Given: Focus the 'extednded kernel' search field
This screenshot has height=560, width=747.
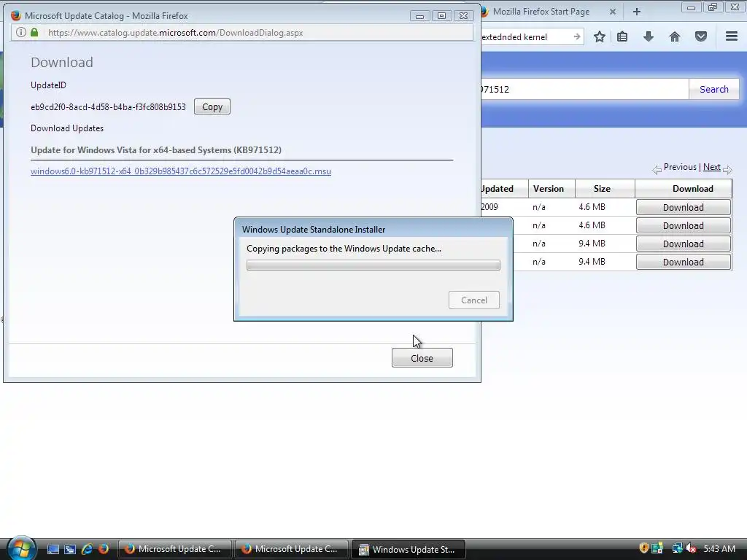Looking at the screenshot, I should coord(526,36).
